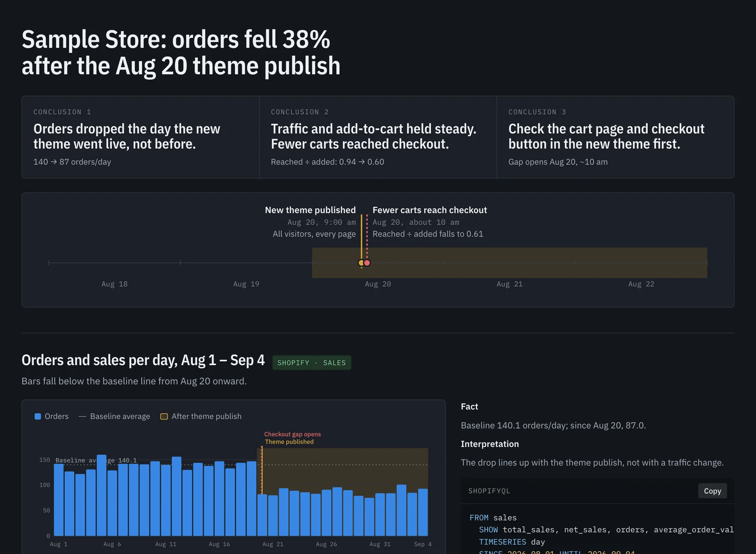Click the "Reached ÷ added falls to 0.61" note

[428, 234]
